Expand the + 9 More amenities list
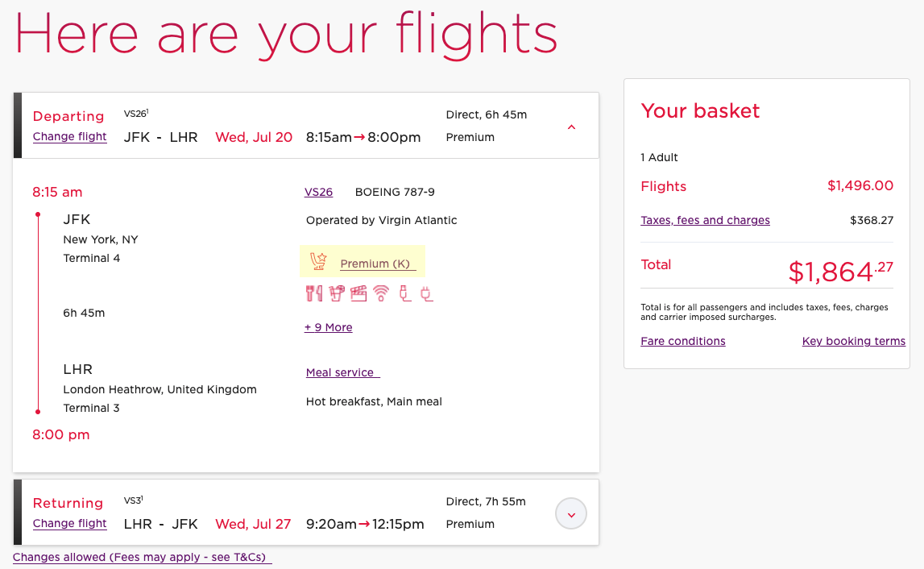This screenshot has height=569, width=924. click(328, 327)
